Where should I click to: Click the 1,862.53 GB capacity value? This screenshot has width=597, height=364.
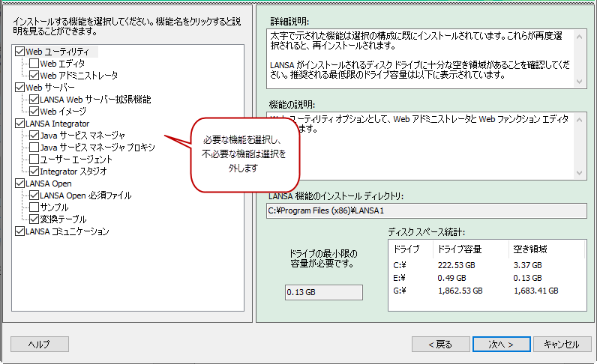(x=460, y=291)
